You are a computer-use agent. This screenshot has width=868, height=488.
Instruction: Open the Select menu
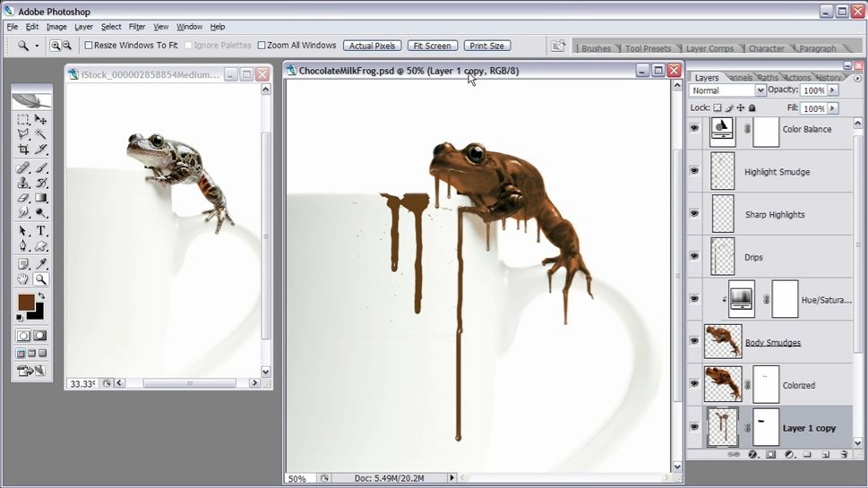tap(111, 27)
